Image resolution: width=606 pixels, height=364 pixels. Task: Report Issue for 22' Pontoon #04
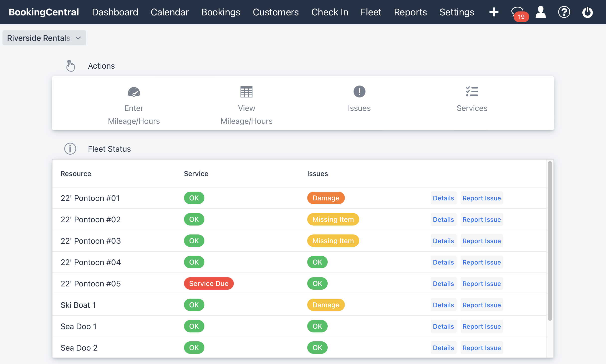(482, 262)
